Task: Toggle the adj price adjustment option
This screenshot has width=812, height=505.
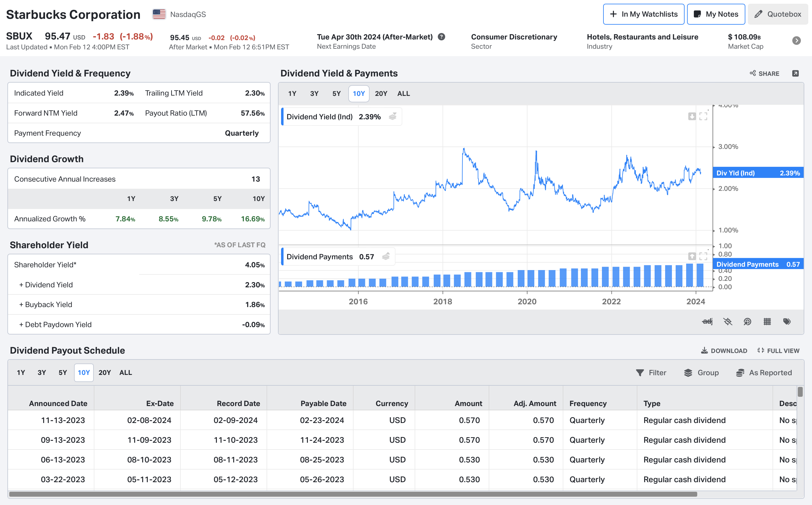Action: [x=707, y=321]
